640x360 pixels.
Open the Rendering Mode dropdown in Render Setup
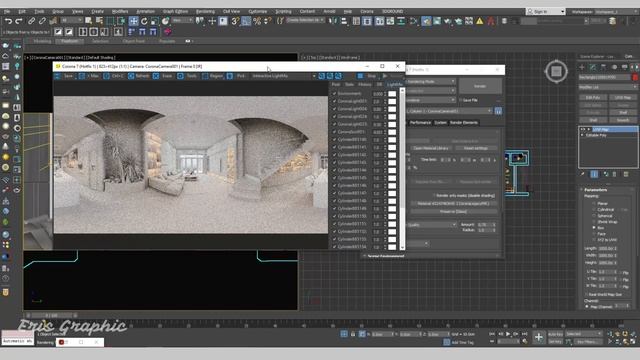pyautogui.click(x=431, y=82)
